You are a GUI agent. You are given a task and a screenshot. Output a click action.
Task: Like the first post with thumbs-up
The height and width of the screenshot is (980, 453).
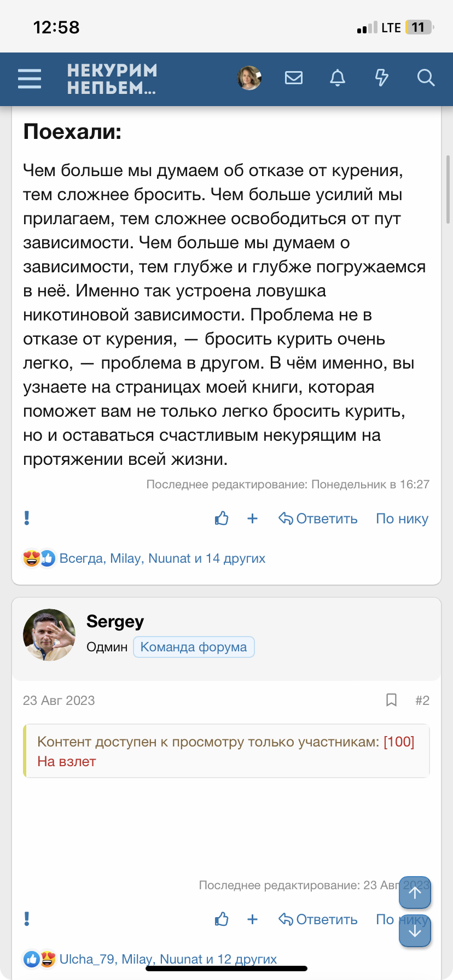pos(222,518)
